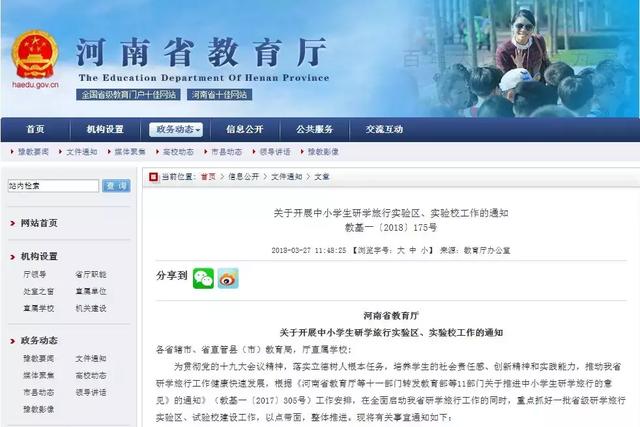Open the 政务动态 dropdown in navigation bar

point(176,129)
